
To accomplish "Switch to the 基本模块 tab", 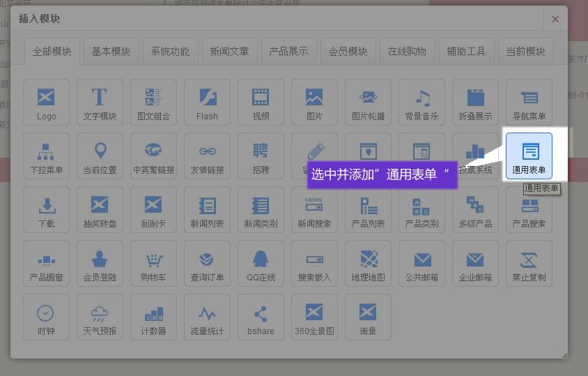I will pyautogui.click(x=111, y=52).
